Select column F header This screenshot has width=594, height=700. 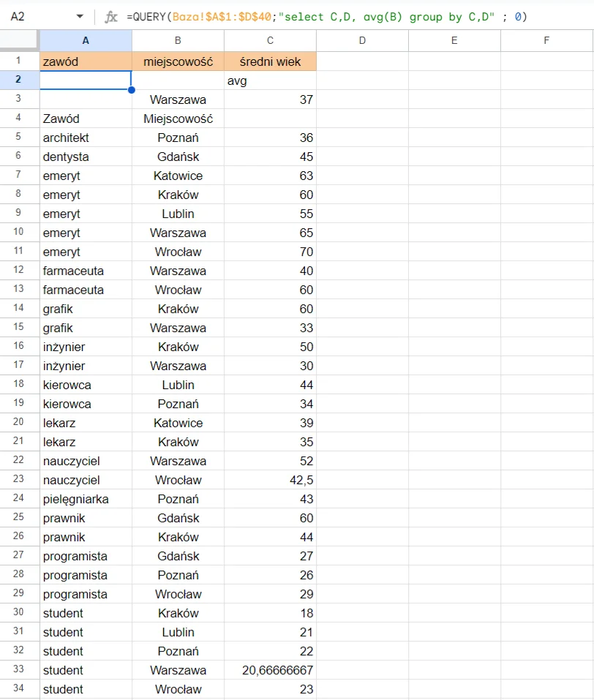click(x=546, y=41)
